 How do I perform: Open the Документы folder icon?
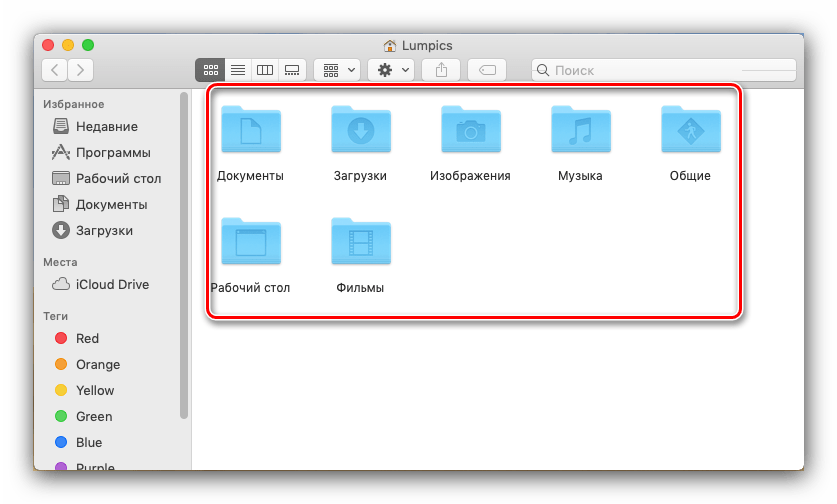[250, 130]
